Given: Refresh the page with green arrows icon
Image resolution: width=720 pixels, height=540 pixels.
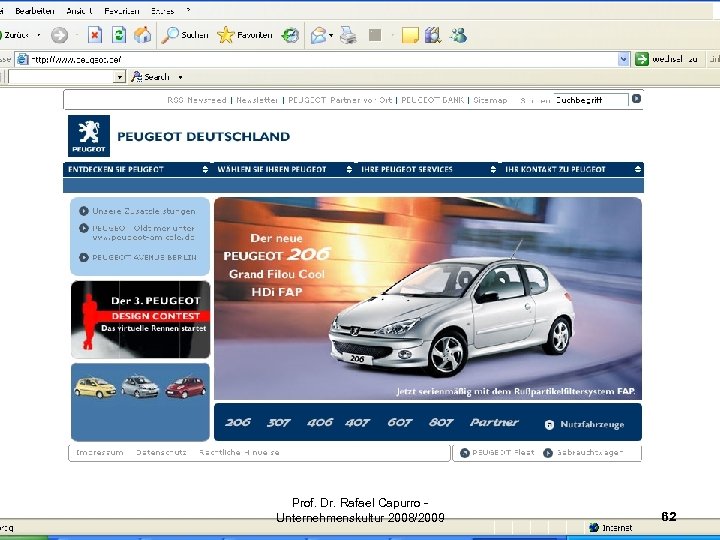Looking at the screenshot, I should (119, 35).
